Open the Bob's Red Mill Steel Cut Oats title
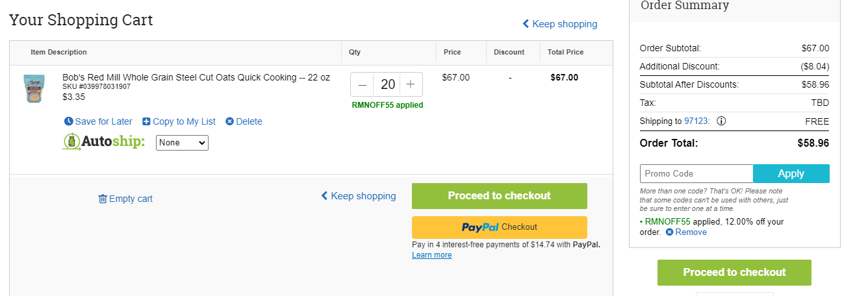The height and width of the screenshot is (296, 868). (196, 77)
